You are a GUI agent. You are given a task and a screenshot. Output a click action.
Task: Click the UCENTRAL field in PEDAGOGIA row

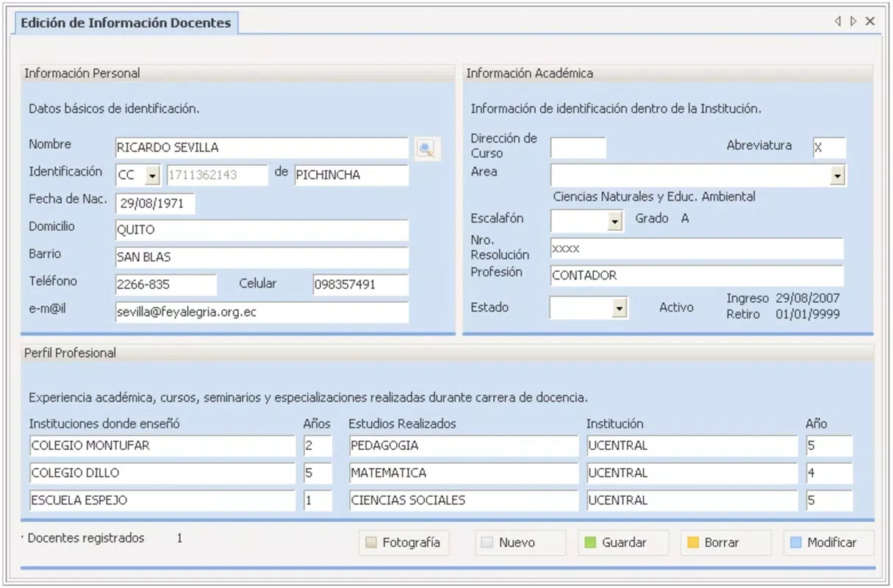pyautogui.click(x=692, y=446)
